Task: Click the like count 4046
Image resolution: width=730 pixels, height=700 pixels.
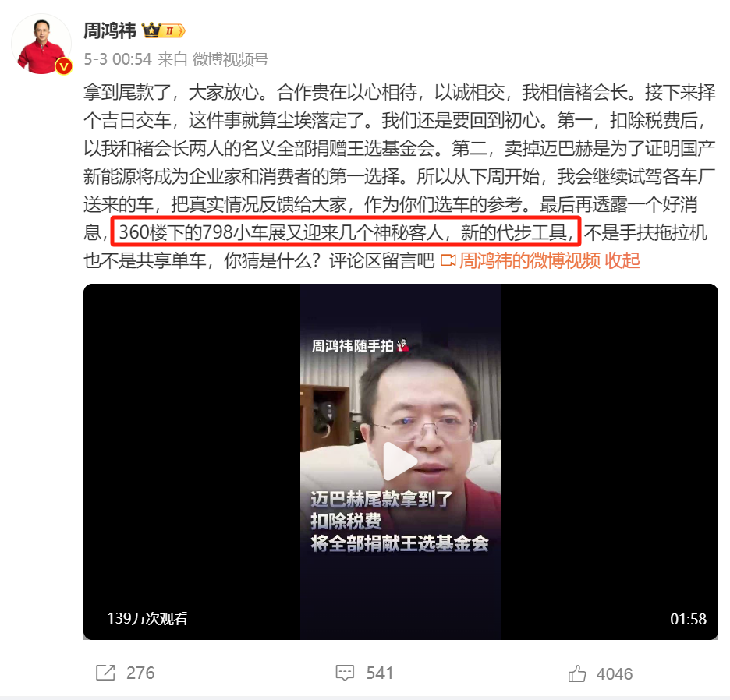Action: (x=615, y=674)
